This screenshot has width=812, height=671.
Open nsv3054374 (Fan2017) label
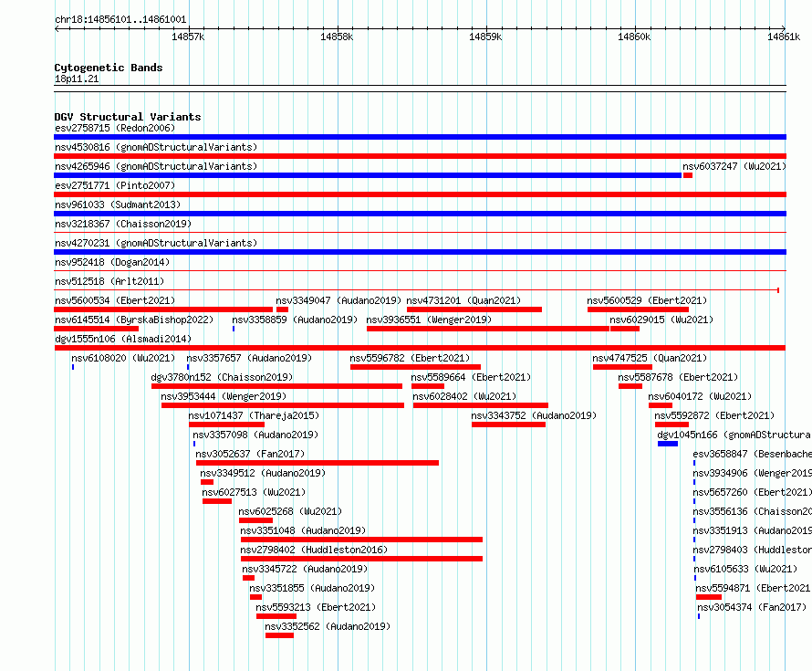[x=752, y=607]
